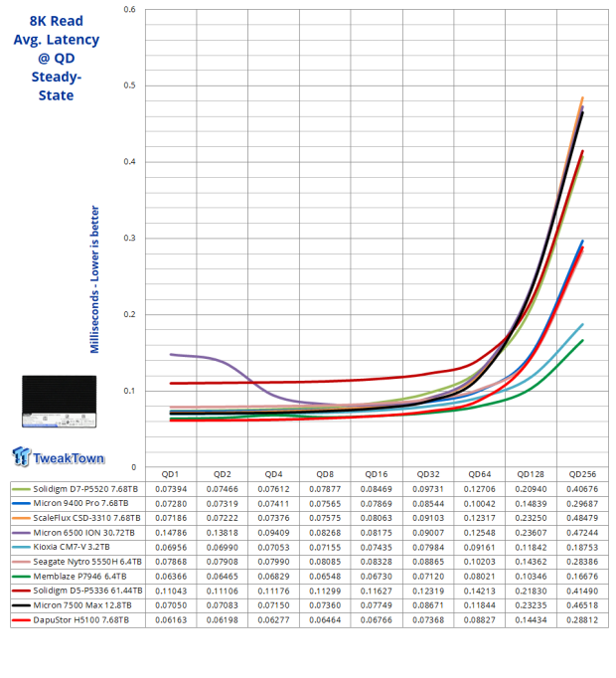
Task: Click value 0.06163 in DapuStor row
Action: point(171,620)
